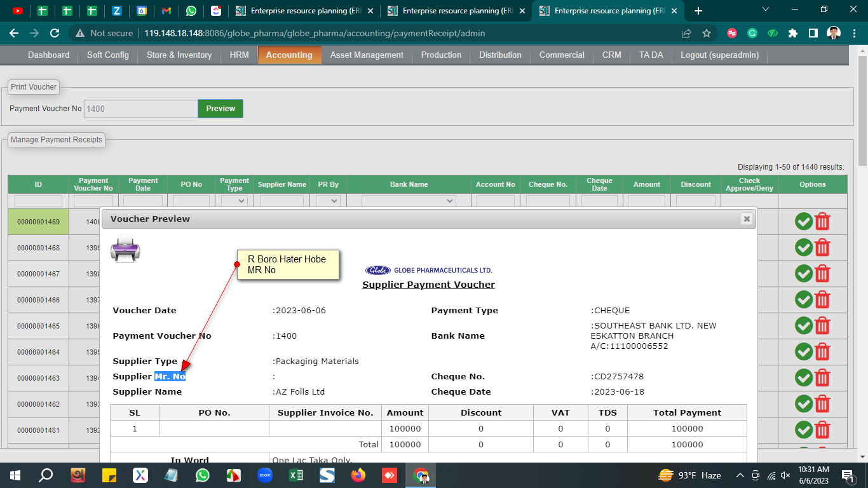Image resolution: width=868 pixels, height=488 pixels.
Task: Close the Voucher Preview dialog
Action: tap(747, 219)
